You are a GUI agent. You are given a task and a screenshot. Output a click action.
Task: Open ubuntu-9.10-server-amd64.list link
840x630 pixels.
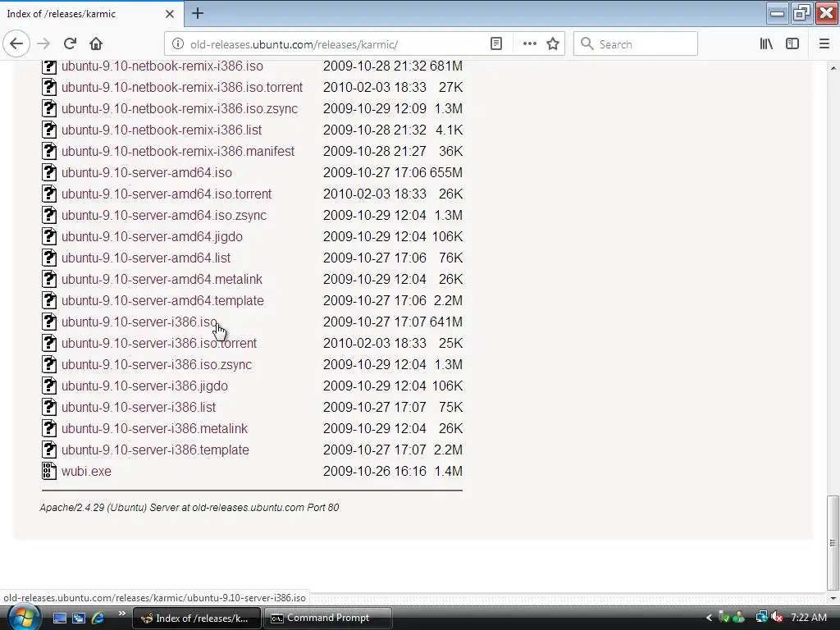tap(146, 258)
